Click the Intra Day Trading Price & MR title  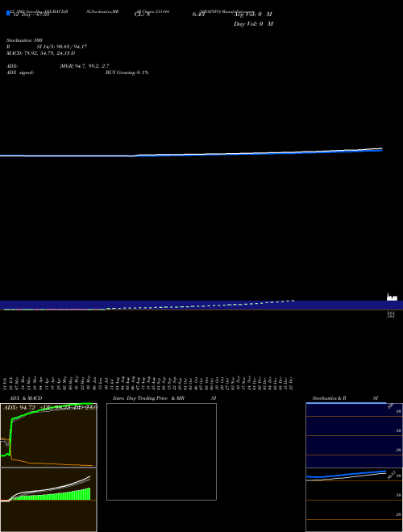[148, 398]
